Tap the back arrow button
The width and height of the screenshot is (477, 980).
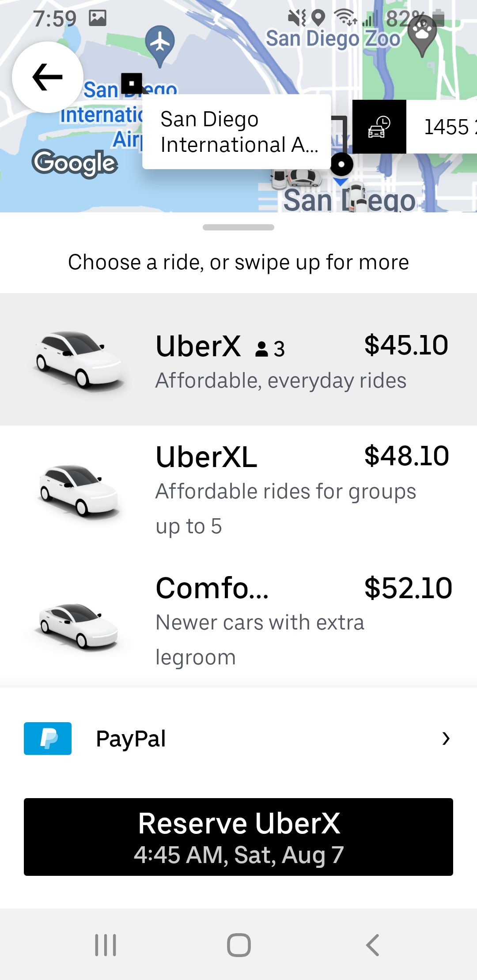tap(48, 77)
